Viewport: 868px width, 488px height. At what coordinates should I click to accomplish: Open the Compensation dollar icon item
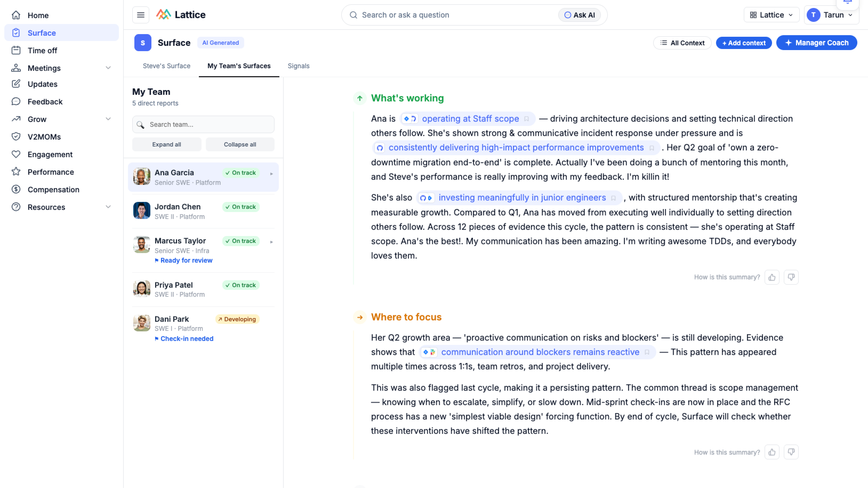tap(16, 189)
